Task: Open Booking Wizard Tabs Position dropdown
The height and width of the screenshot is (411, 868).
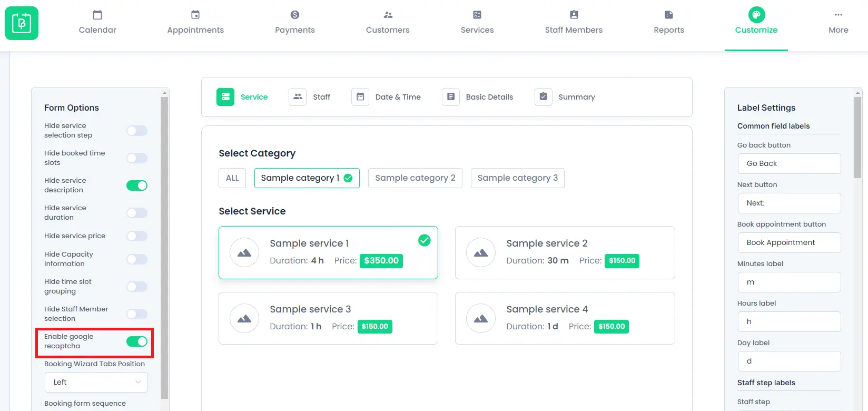Action: [x=96, y=382]
